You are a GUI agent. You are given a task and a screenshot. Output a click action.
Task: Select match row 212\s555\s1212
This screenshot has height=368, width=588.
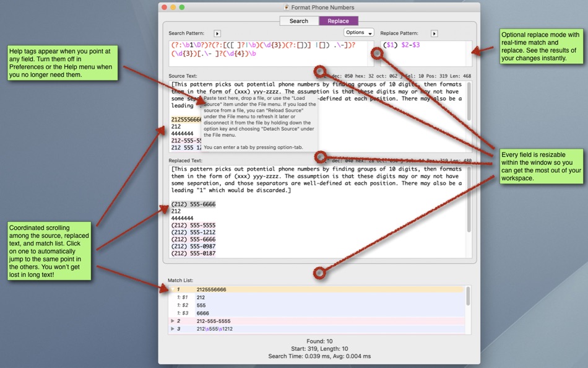pos(317,329)
